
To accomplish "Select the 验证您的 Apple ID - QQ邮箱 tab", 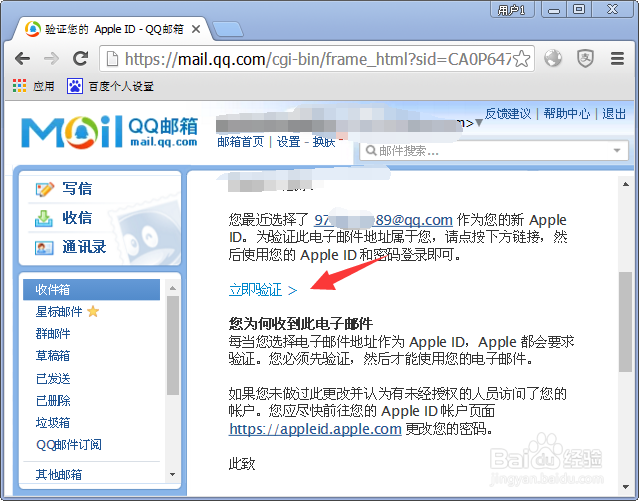I will coord(112,29).
